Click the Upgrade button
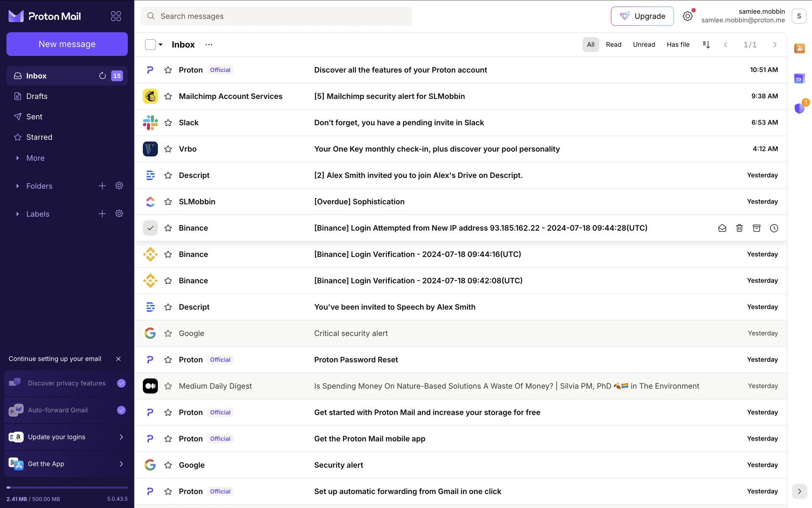Screen dimensions: 812x508 [642, 16]
